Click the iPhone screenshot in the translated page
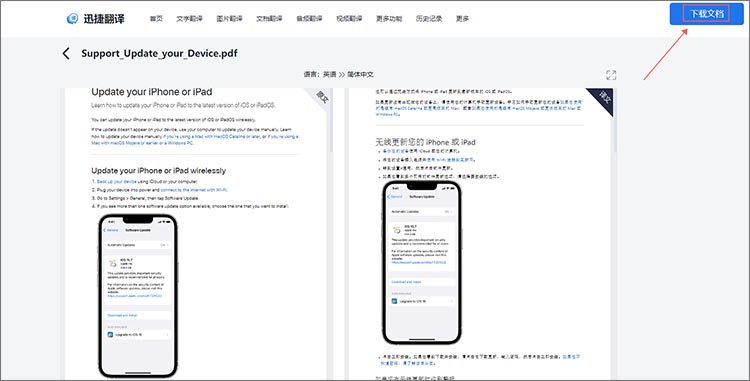Image resolution: width=750 pixels, height=381 pixels. 422,262
